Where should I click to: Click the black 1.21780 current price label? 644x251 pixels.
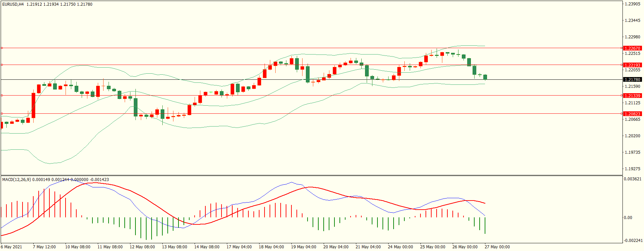pos(632,80)
